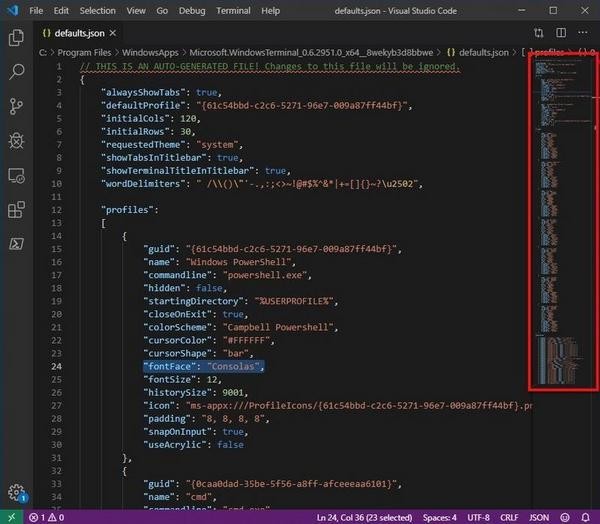Click the "requestedTheme" key
The height and width of the screenshot is (524, 600).
click(x=143, y=145)
